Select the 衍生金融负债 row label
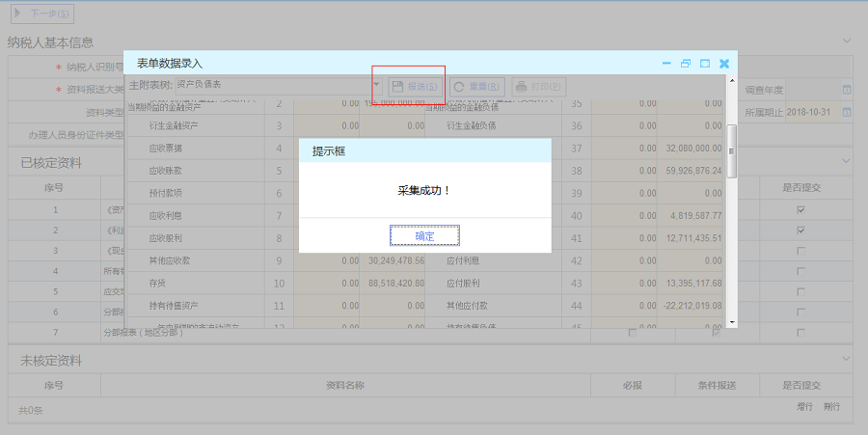The image size is (868, 435). click(x=471, y=125)
